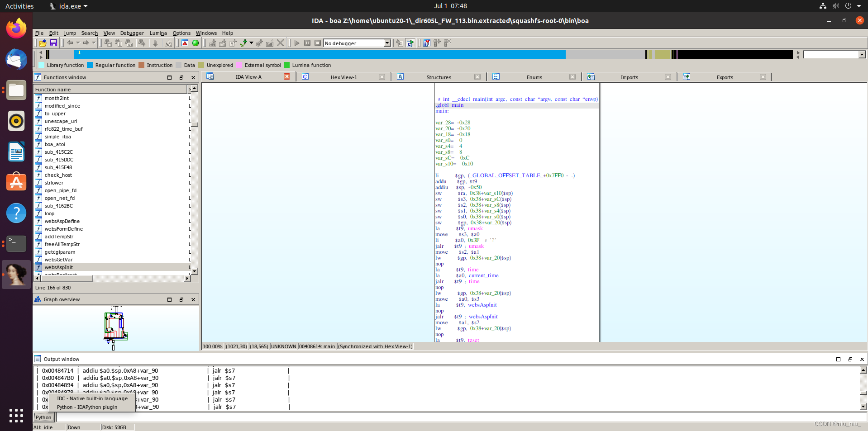Open Firefox from the Ubuntu dock

[x=16, y=28]
